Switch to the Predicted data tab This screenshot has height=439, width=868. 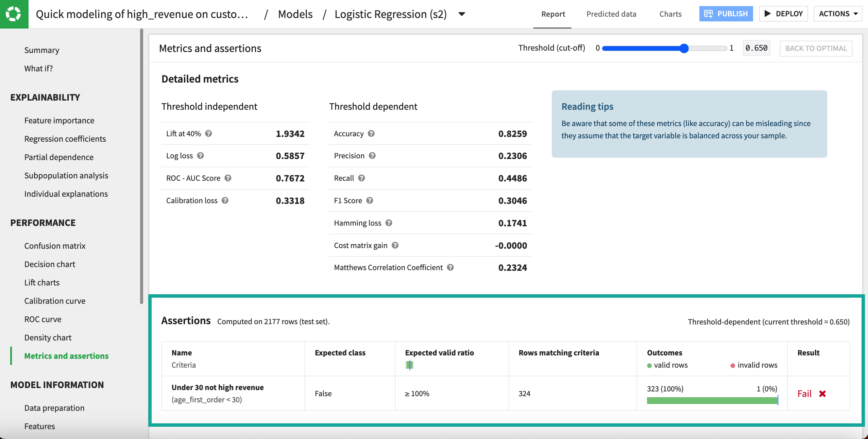(611, 14)
